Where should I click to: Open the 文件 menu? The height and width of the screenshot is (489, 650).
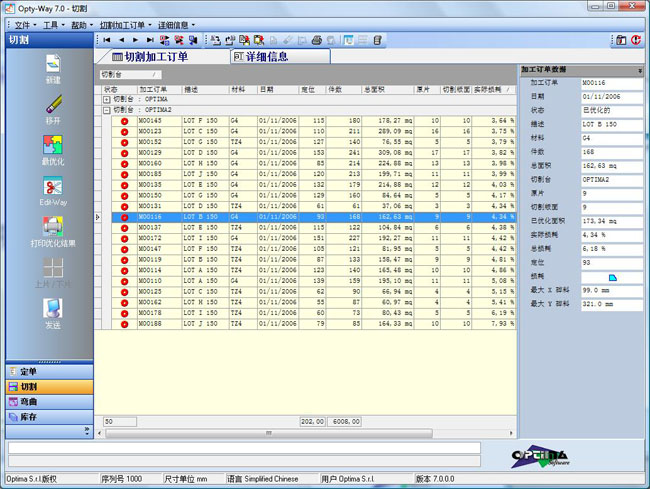tap(25, 25)
